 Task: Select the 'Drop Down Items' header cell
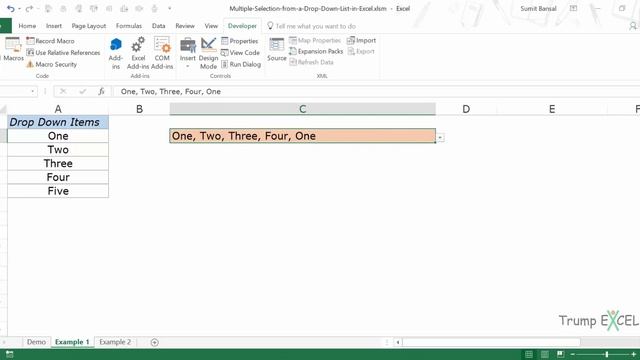[x=58, y=122]
